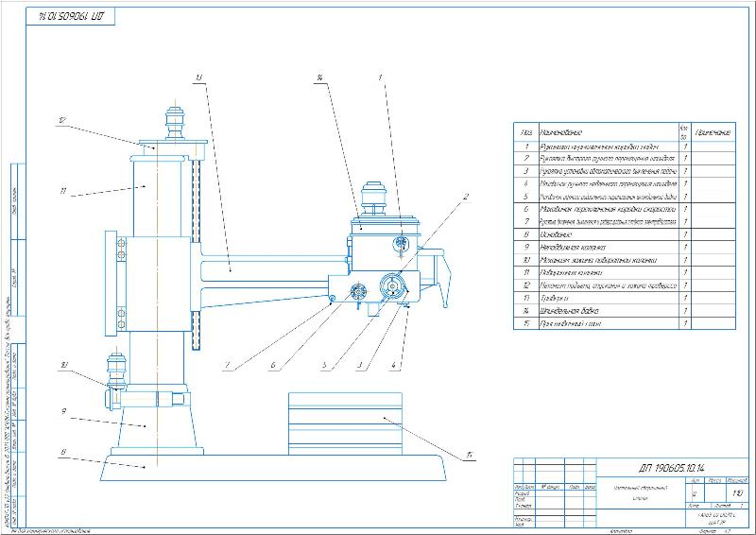Click callout number 2 on the drawing
The image size is (756, 535).
point(466,197)
